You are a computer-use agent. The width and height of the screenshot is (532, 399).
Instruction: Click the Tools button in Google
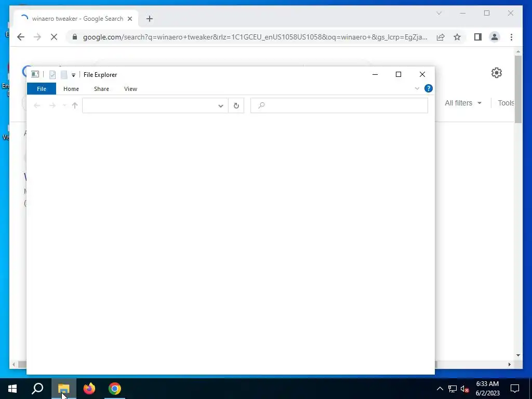506,103
